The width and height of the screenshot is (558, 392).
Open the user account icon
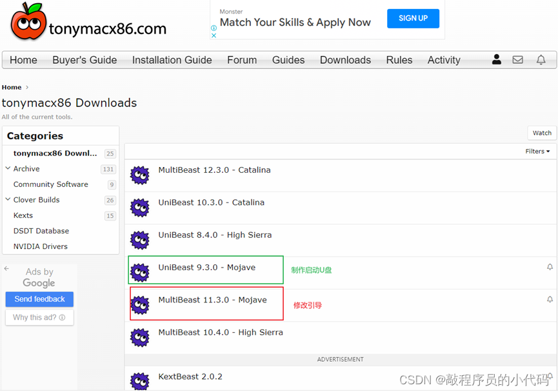[497, 59]
